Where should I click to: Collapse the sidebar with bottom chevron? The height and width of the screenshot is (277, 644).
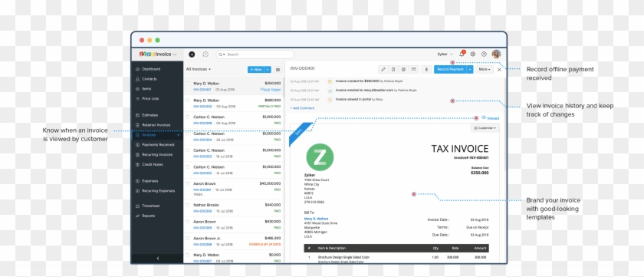coord(158,259)
